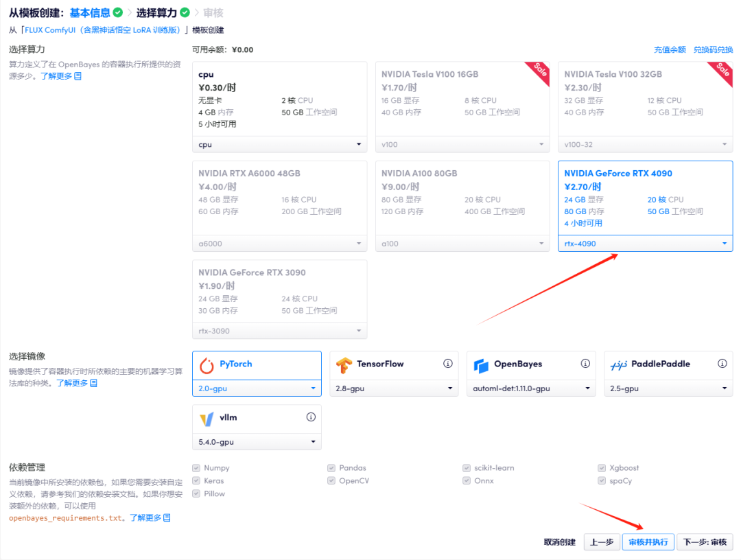Viewport: 741px width, 560px height.
Task: Click 下一步: 审核 button
Action: pyautogui.click(x=705, y=542)
